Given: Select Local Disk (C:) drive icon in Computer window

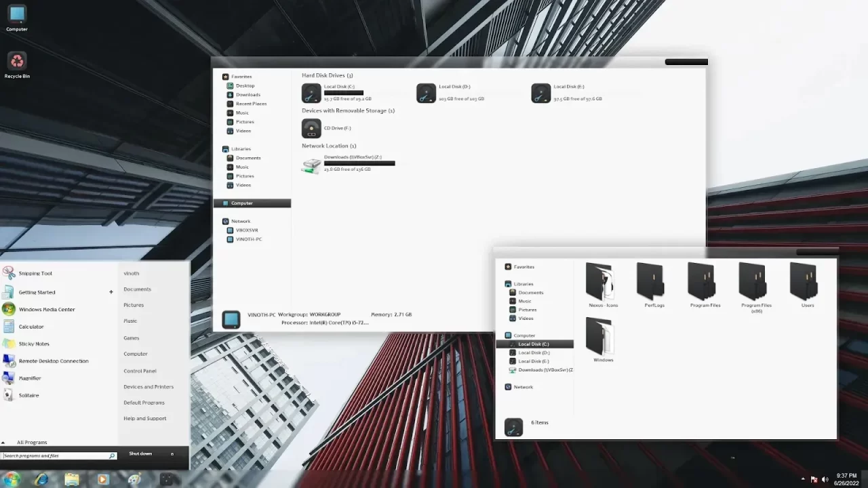Looking at the screenshot, I should point(311,93).
